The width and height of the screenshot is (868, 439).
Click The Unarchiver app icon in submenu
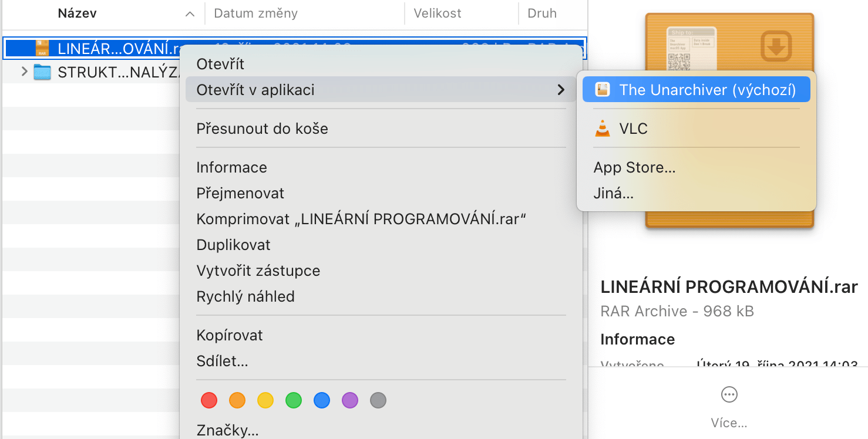[603, 90]
